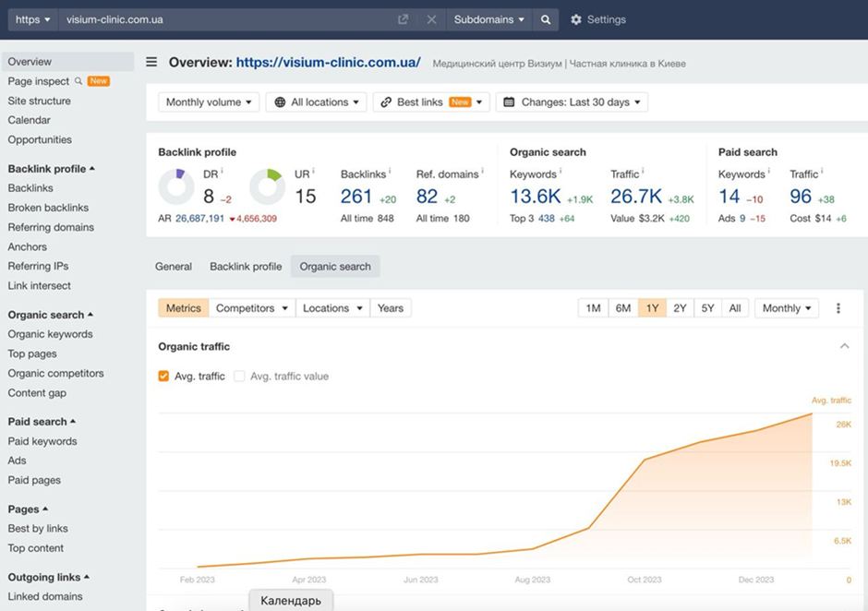868x611 pixels.
Task: Expand the Subdomains mode dropdown
Action: [488, 19]
